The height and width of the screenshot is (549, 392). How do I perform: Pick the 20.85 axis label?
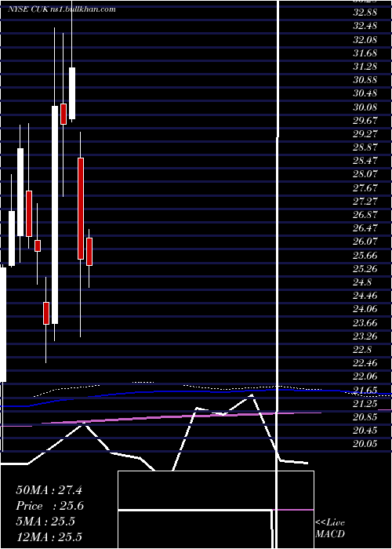point(365,417)
